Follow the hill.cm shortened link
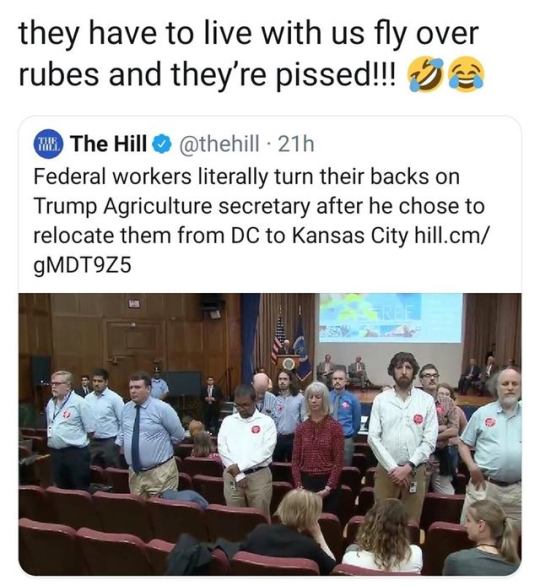The height and width of the screenshot is (586, 540). click(x=451, y=235)
